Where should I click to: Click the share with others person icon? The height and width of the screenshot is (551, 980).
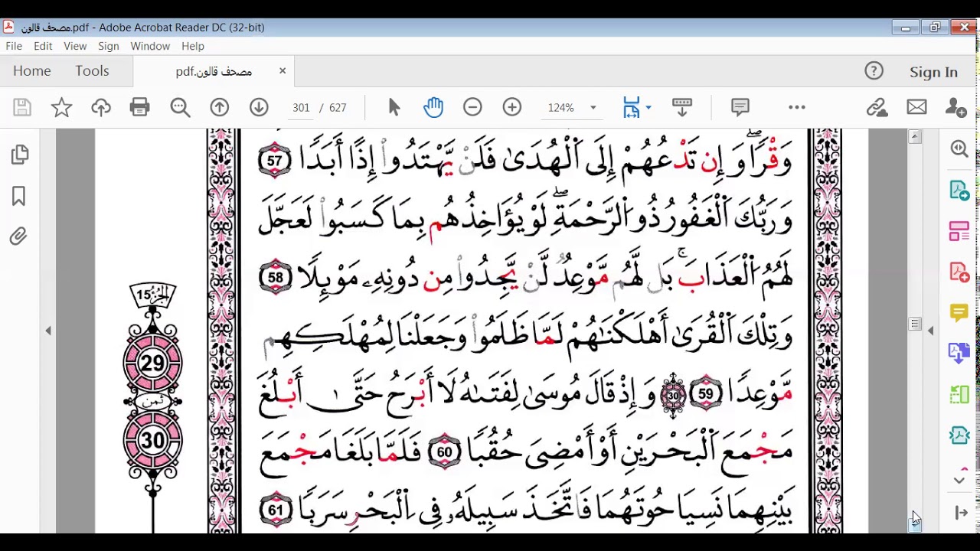point(955,108)
